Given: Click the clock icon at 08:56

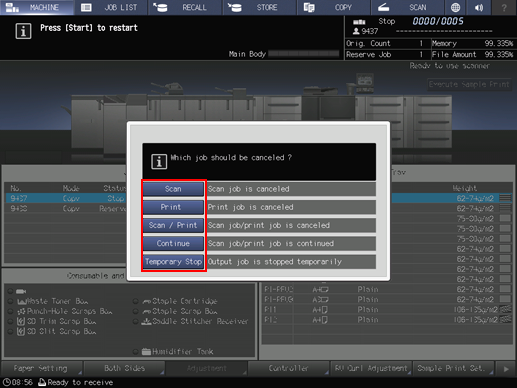Looking at the screenshot, I should pos(7,382).
